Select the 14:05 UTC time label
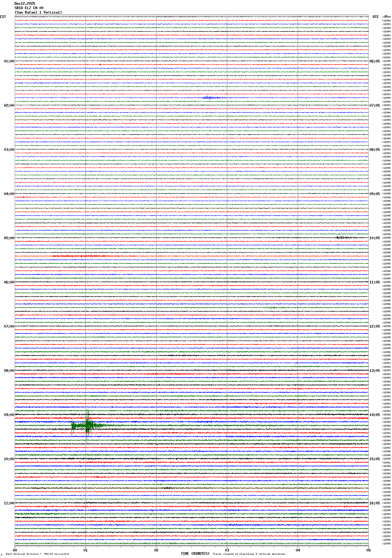Image resolution: width=392 pixels, height=558 pixels. pos(374,415)
